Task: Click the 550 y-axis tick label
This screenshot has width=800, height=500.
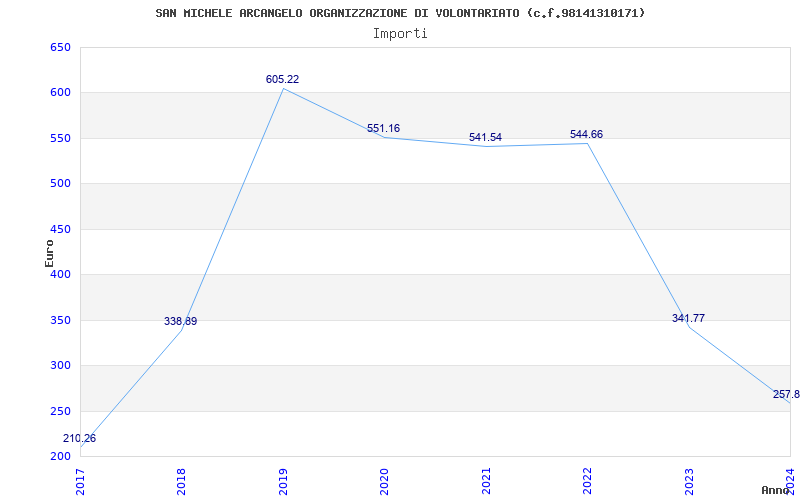Action: 60,138
